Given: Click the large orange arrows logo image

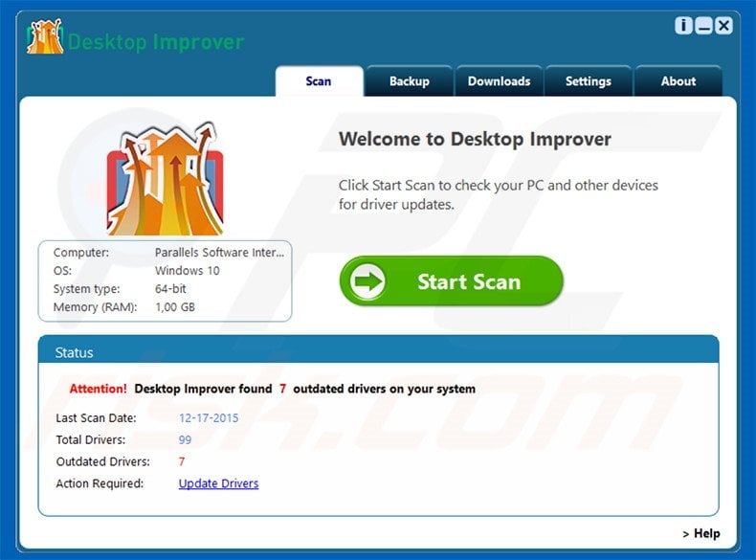Looking at the screenshot, I should click(x=165, y=178).
